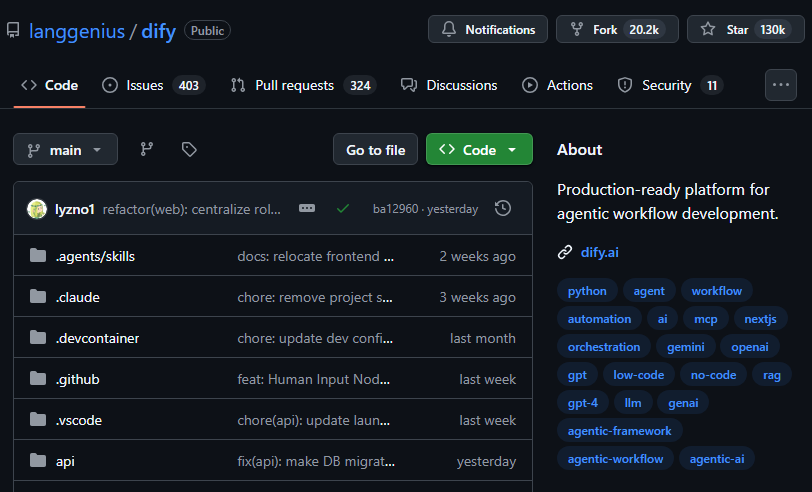Click lyzno1's avatar image
The image size is (812, 492).
pos(37,209)
